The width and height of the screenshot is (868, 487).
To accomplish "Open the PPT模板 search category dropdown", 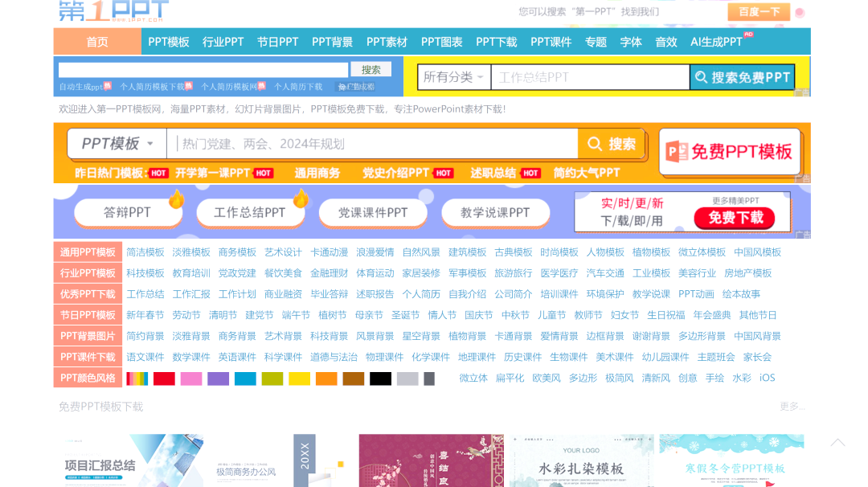I will 117,144.
